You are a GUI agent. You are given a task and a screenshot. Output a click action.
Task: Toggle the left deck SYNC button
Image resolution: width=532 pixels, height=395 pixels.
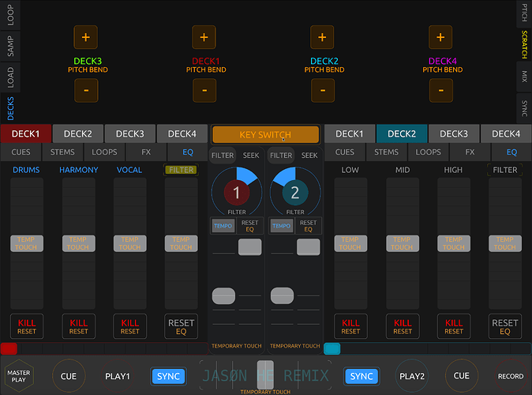pos(168,376)
